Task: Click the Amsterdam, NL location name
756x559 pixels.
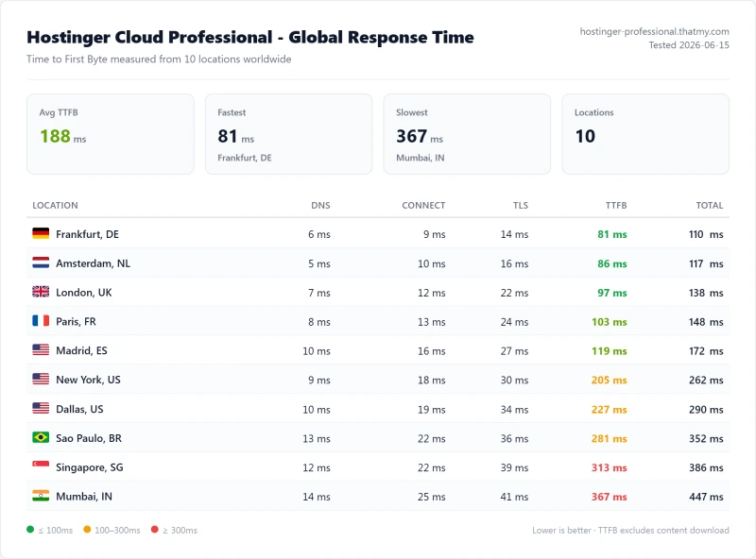Action: pos(93,263)
